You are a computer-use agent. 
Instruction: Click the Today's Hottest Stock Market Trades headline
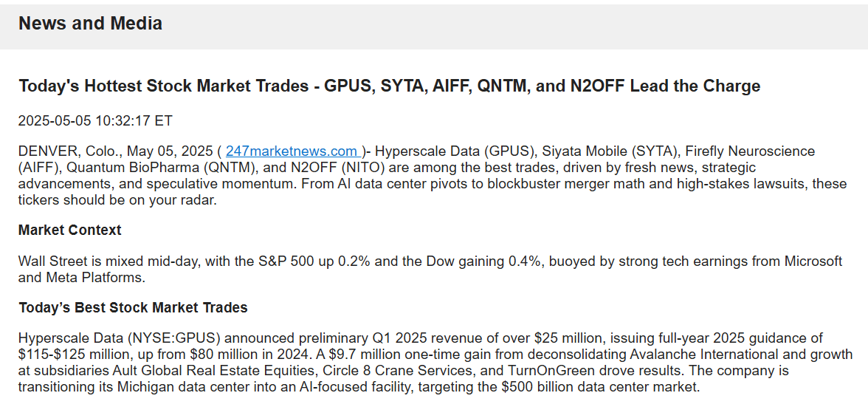point(389,86)
